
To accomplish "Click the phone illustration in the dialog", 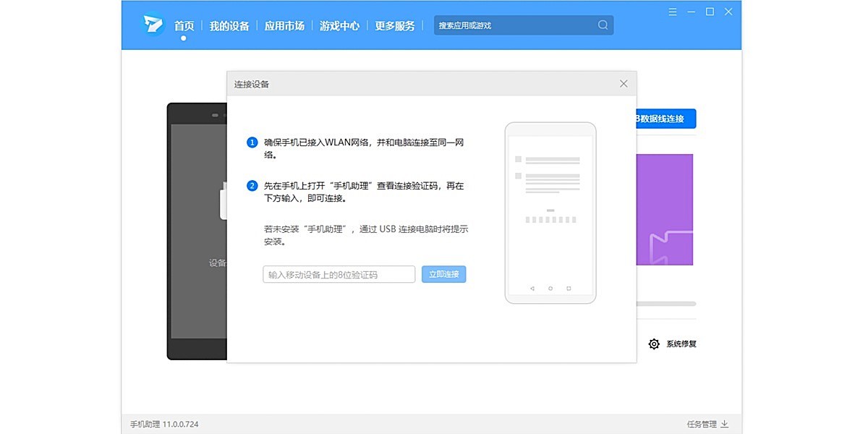I will click(x=550, y=213).
